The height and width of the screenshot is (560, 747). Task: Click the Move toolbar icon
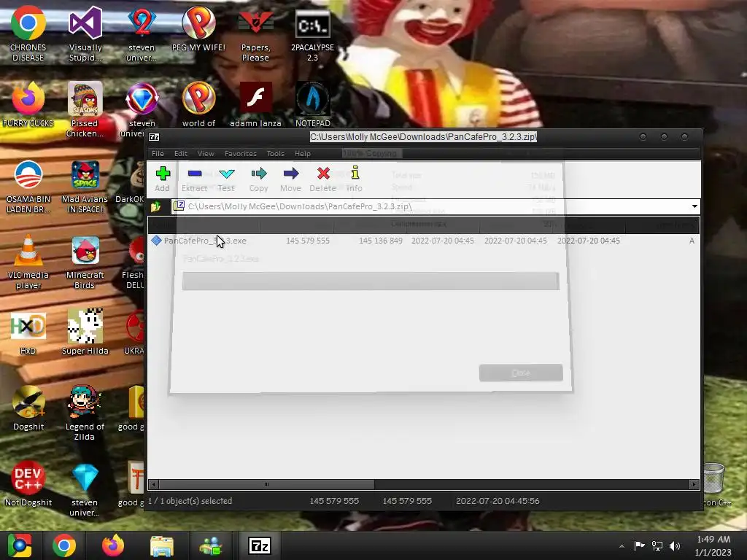290,179
